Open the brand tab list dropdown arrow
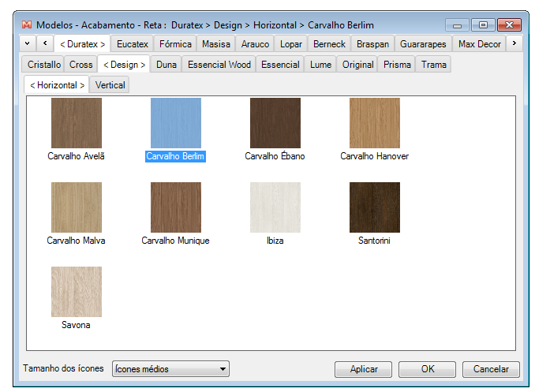The height and width of the screenshot is (392, 550). point(28,43)
